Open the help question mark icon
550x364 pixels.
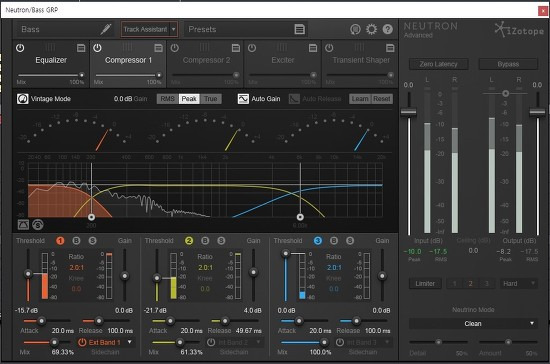[x=388, y=29]
